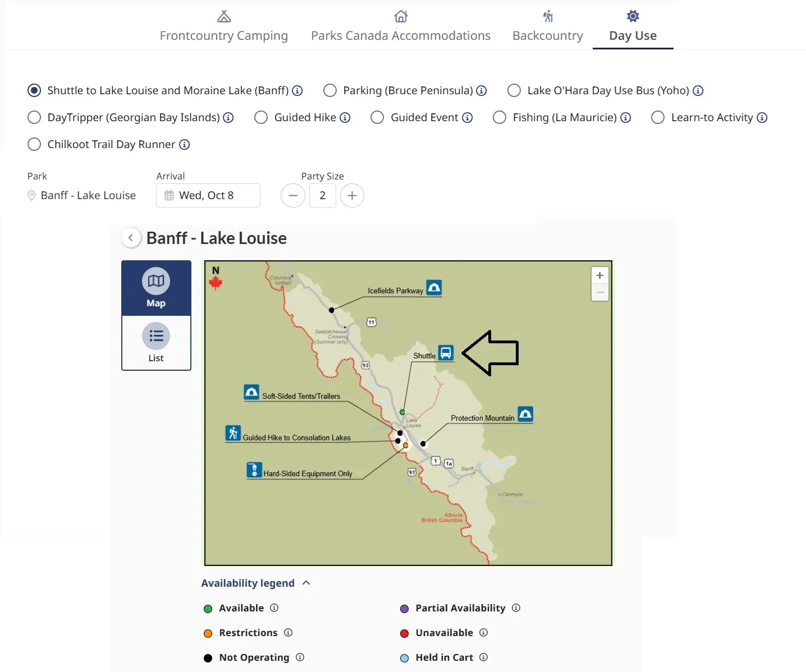806x672 pixels.
Task: Show info for Lake O'Hara Day Use Bus
Action: 698,90
